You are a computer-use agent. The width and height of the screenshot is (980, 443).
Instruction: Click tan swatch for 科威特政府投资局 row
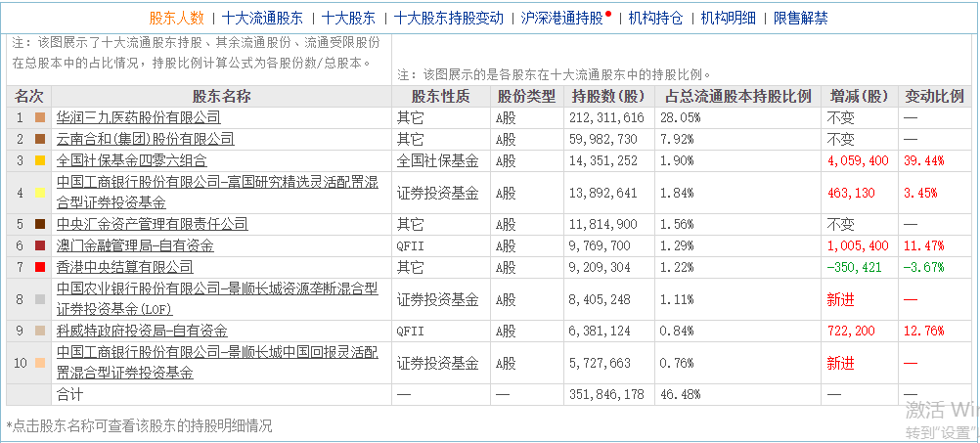pos(41,332)
